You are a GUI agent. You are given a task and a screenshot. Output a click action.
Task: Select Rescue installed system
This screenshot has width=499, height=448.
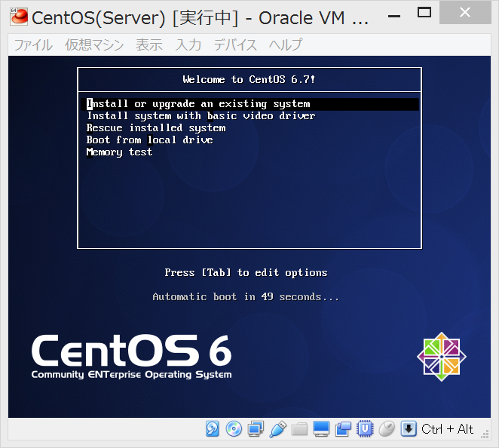click(156, 128)
